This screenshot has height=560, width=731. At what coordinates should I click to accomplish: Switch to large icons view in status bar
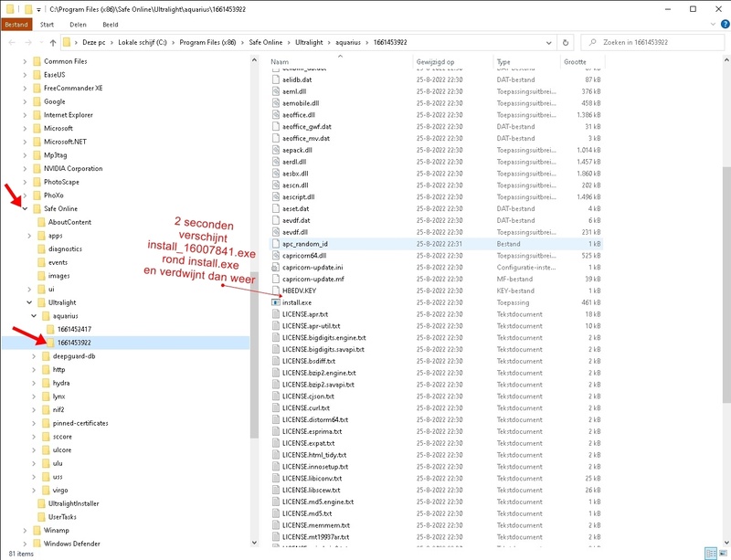pyautogui.click(x=723, y=554)
